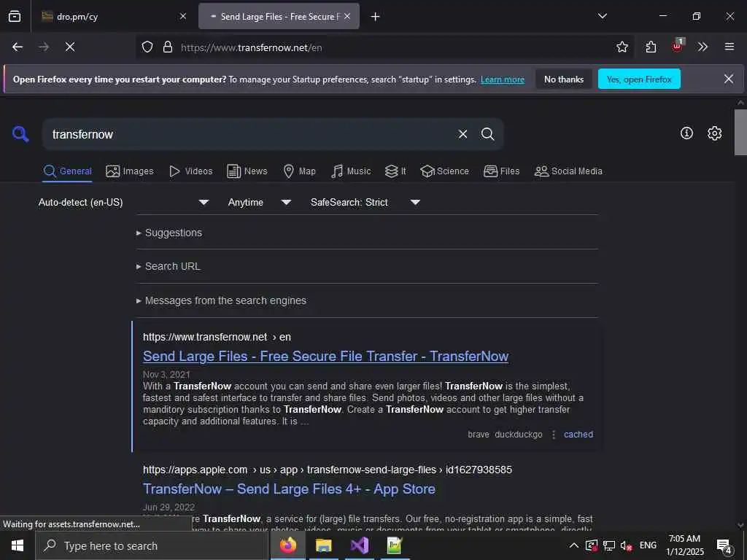Click the muted volume tray icon
Image resolution: width=747 pixels, height=560 pixels.
click(x=627, y=545)
